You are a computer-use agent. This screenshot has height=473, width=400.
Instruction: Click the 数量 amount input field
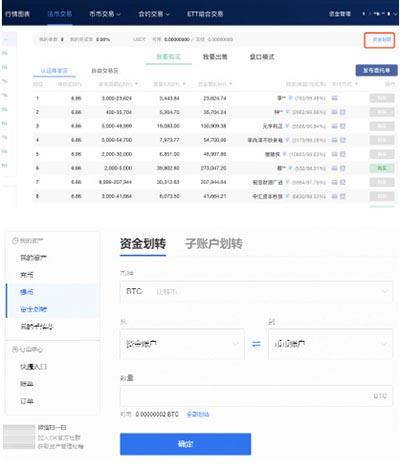click(256, 396)
